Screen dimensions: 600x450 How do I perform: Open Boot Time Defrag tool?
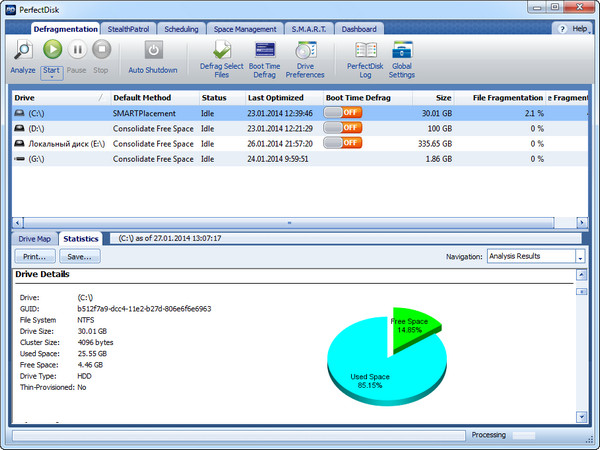265,50
